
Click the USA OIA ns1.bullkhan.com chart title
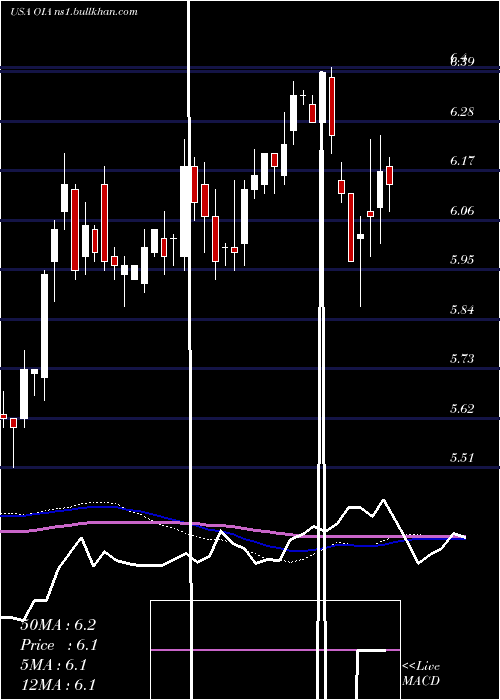pyautogui.click(x=74, y=12)
